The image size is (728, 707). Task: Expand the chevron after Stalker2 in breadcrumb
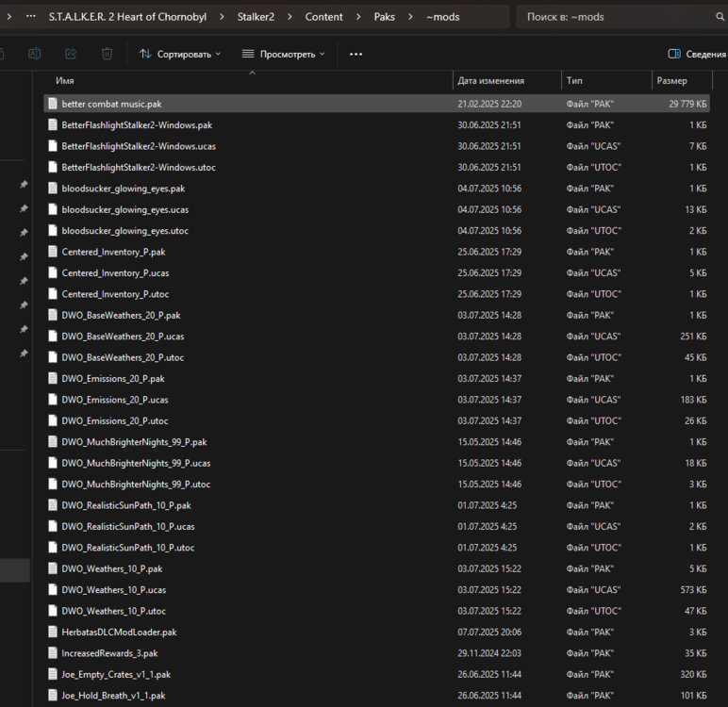[290, 17]
